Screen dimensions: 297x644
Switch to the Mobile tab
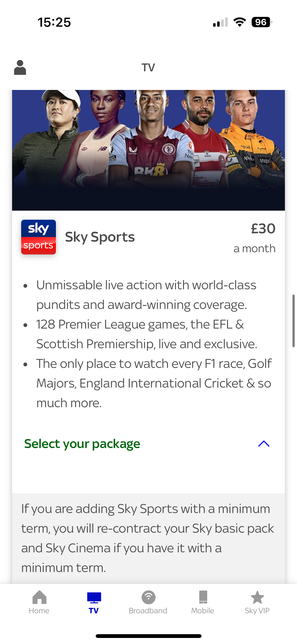(x=203, y=602)
